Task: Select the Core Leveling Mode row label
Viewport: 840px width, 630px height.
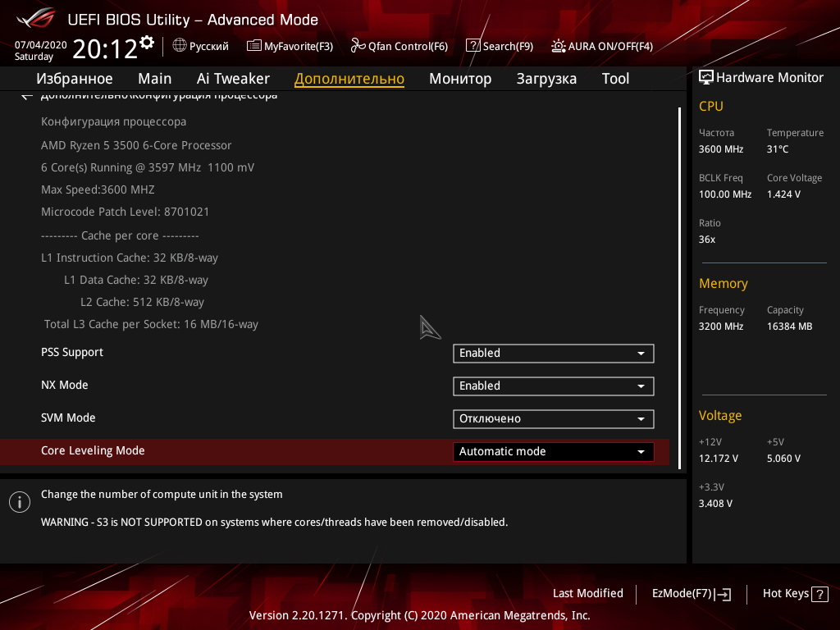Action: [93, 450]
